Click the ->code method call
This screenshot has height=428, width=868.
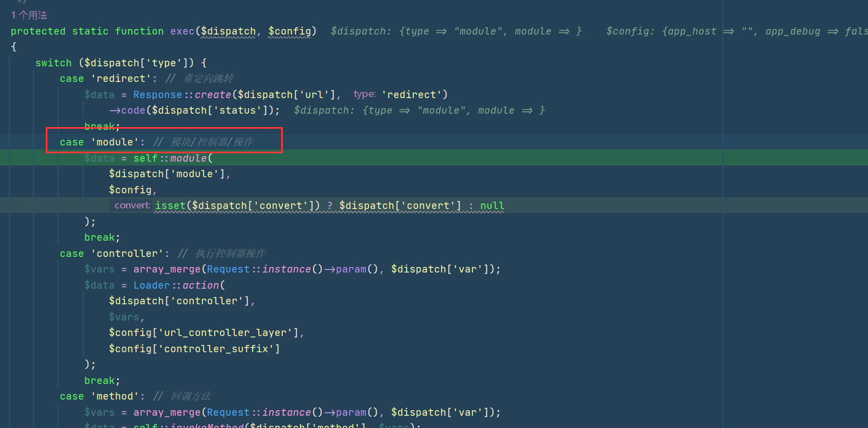point(127,110)
